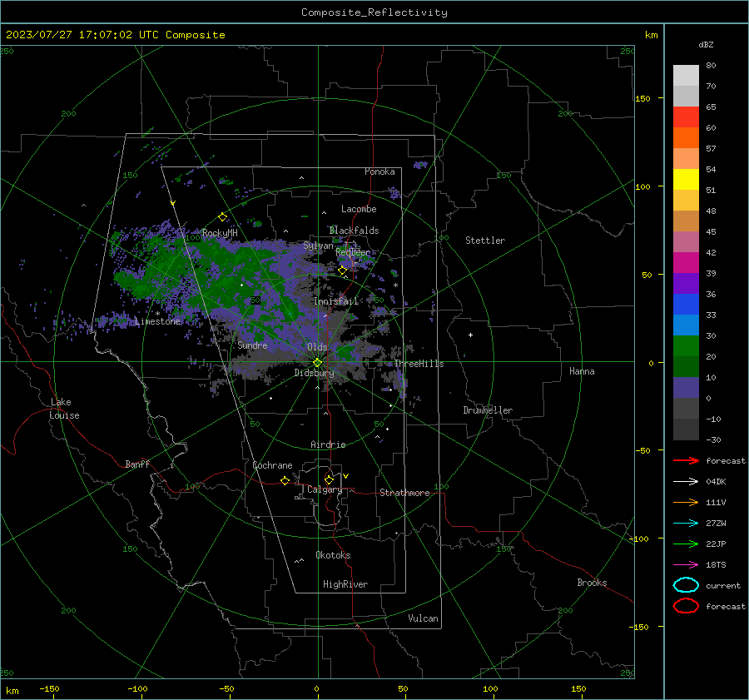Click the Drumheller city label

click(488, 410)
